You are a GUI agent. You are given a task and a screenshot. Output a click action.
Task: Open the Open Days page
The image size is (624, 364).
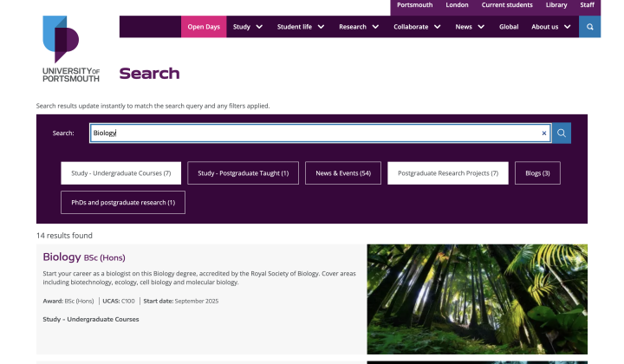[x=204, y=27]
